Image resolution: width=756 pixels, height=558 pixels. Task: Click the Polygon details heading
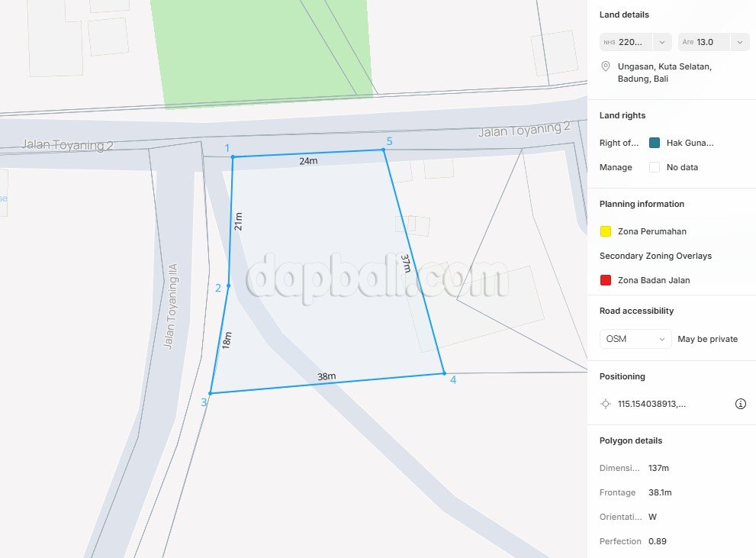pyautogui.click(x=631, y=440)
